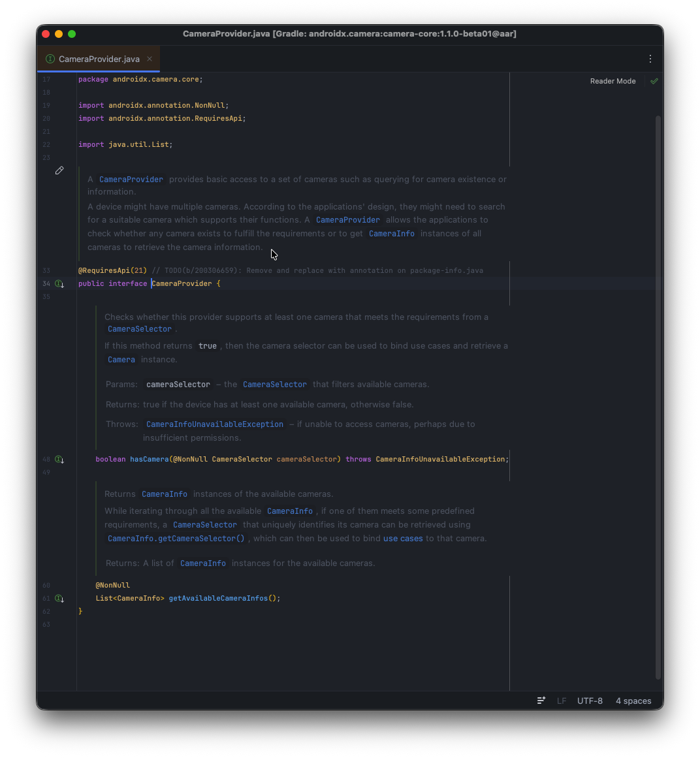Click the pencil toggle-rendered-view icon in gutter
The height and width of the screenshot is (758, 700).
point(59,170)
